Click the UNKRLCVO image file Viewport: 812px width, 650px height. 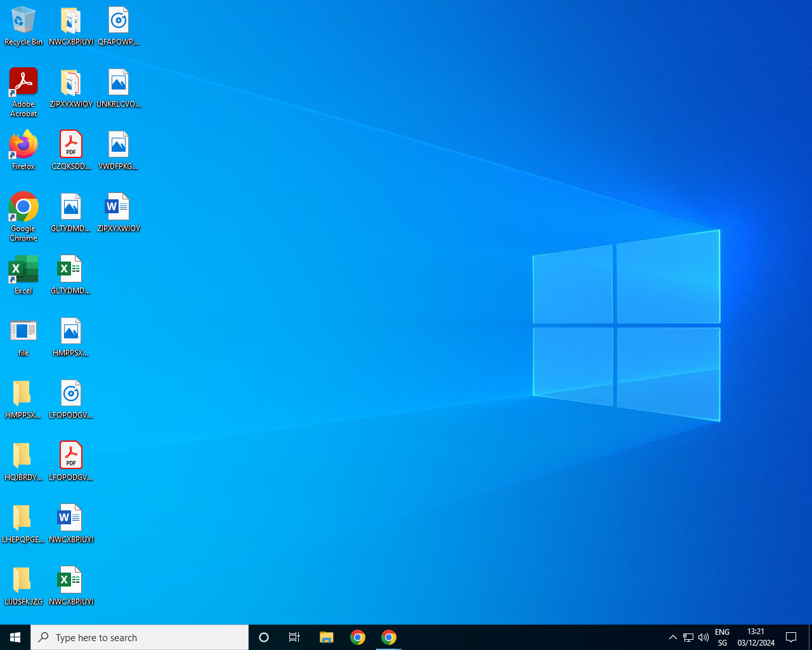[119, 88]
